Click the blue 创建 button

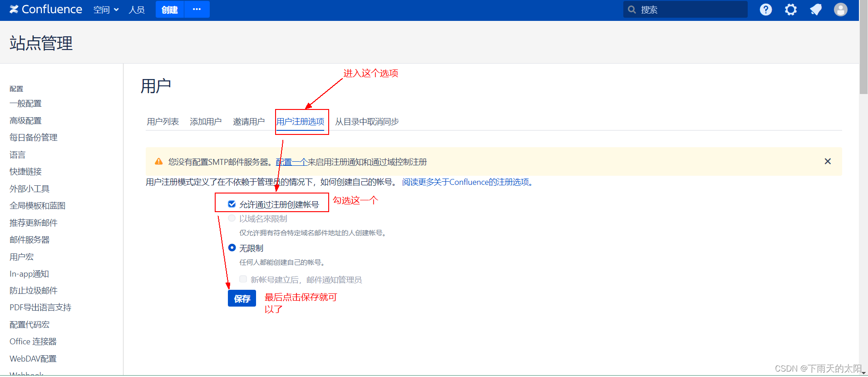tap(170, 10)
